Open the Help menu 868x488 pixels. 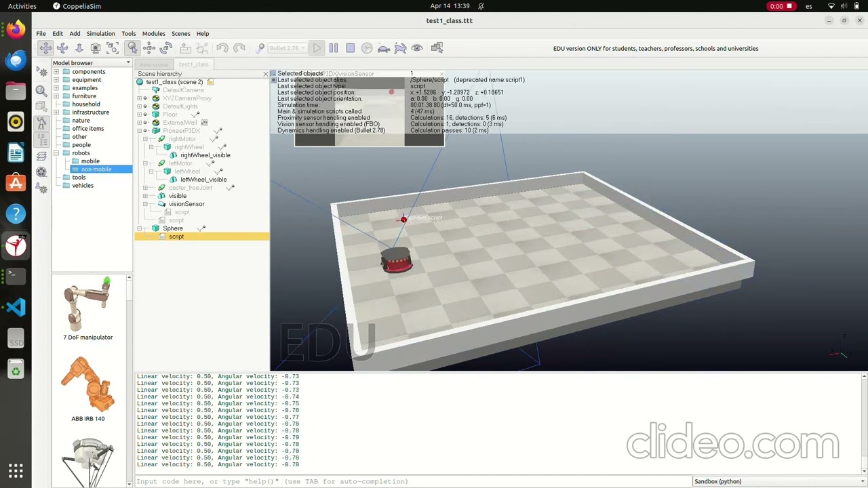click(203, 33)
